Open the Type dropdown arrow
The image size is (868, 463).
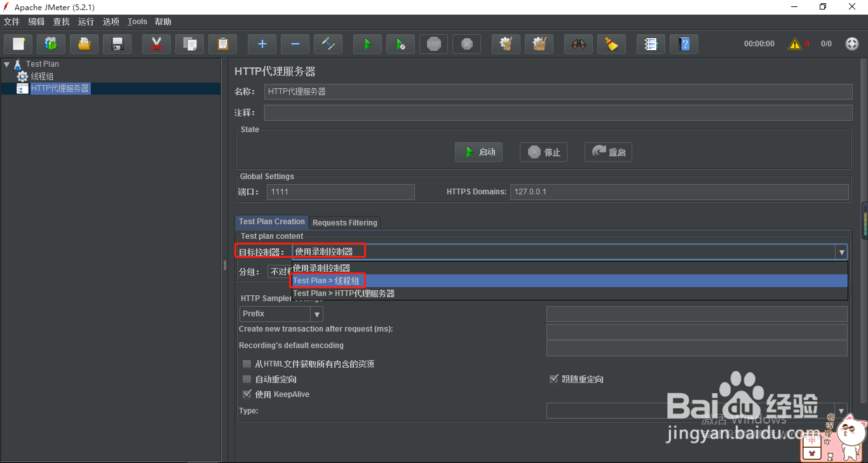(841, 411)
